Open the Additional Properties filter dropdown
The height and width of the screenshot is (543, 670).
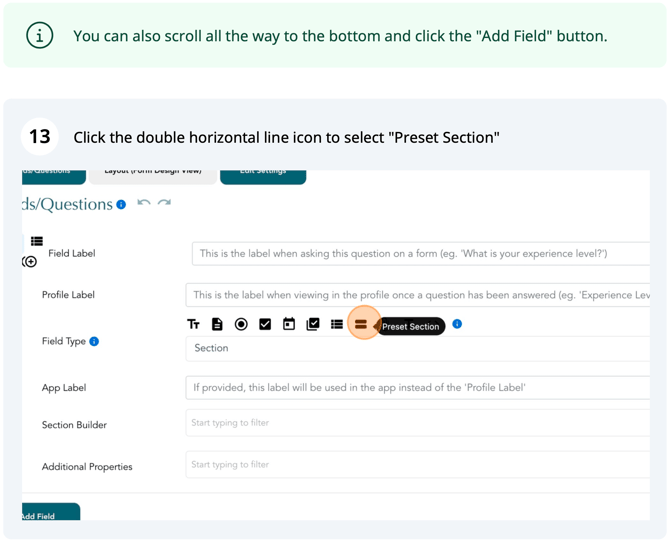pos(418,464)
